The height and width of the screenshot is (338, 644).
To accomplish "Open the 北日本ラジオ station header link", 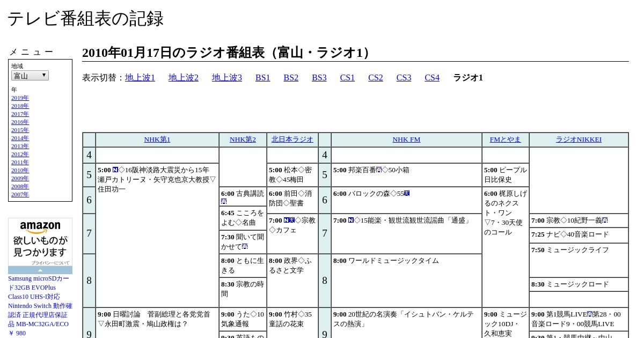I will [x=292, y=139].
